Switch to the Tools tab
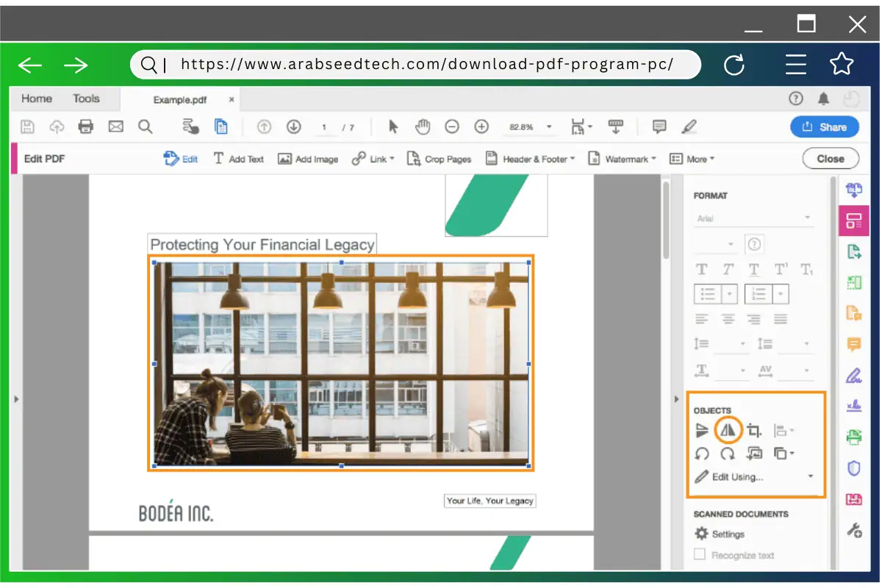 click(85, 98)
